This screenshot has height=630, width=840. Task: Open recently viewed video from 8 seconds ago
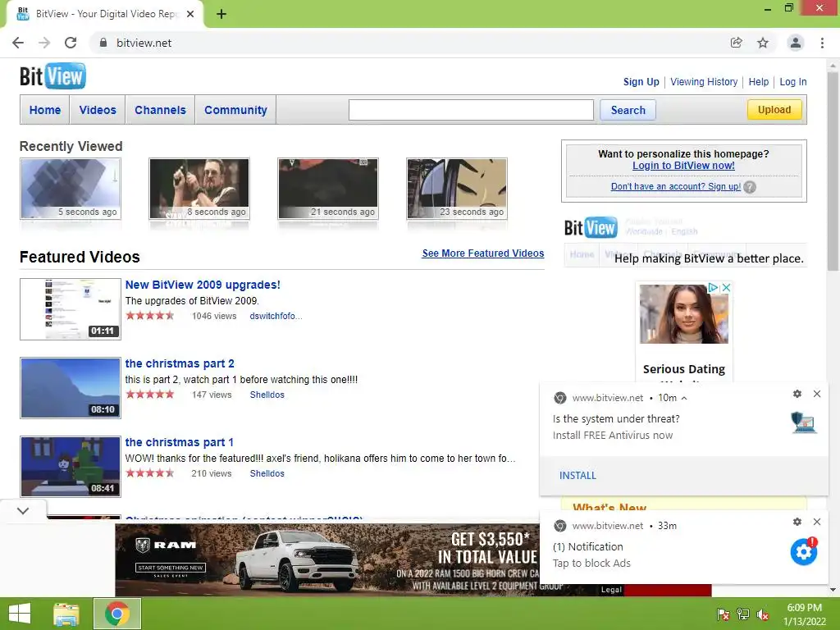pos(199,189)
